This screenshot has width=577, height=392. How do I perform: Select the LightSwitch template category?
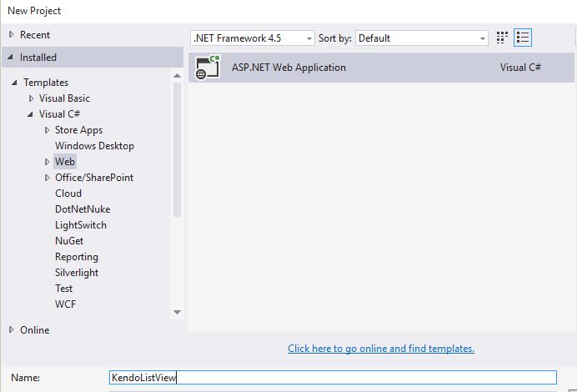coord(81,225)
